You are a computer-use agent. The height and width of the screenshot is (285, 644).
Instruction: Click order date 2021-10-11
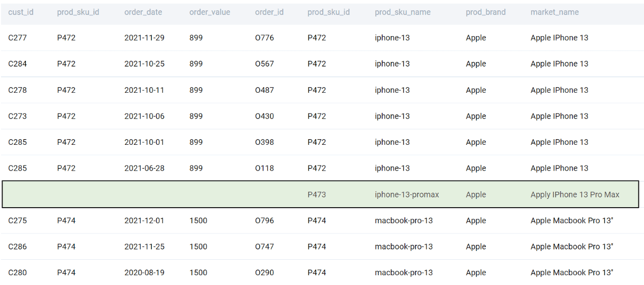click(x=144, y=90)
